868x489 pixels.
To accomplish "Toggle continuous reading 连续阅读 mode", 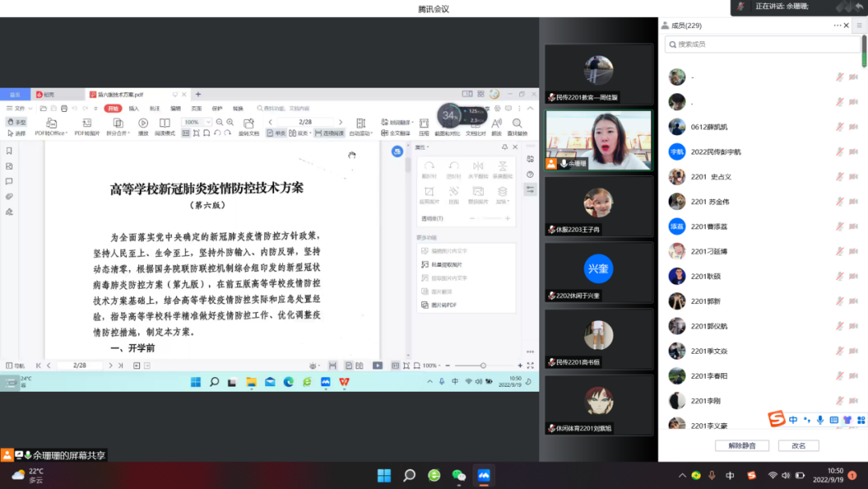I will point(330,134).
